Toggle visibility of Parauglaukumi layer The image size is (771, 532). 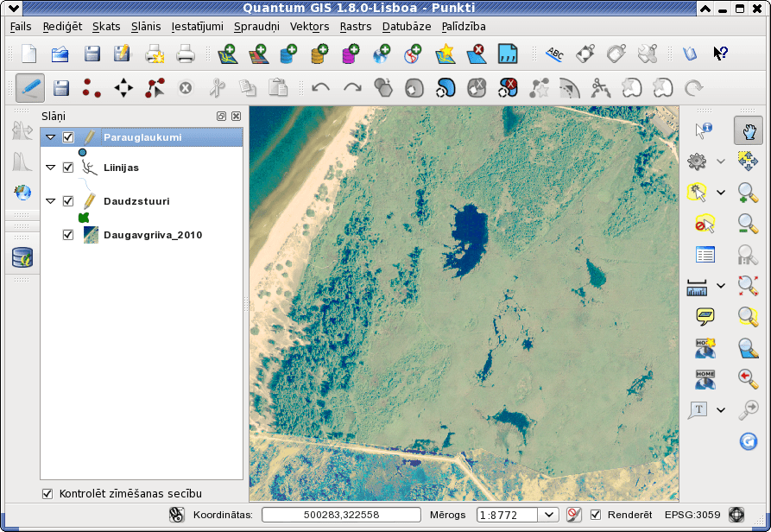click(68, 137)
